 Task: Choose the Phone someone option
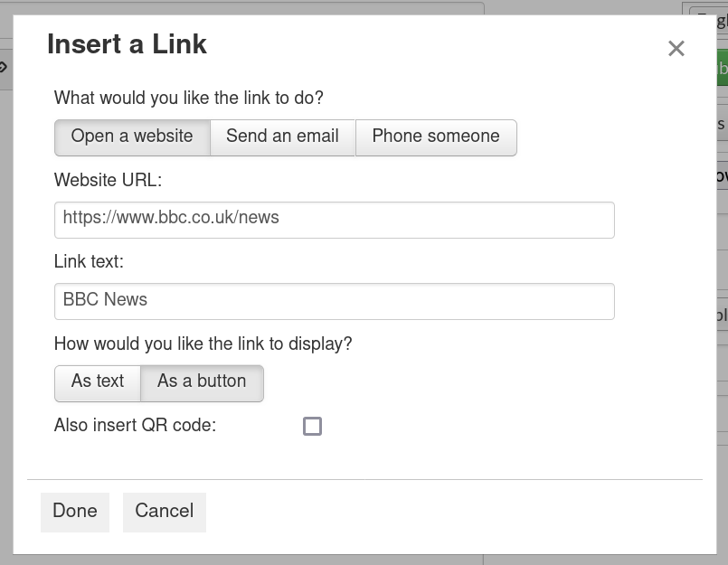pos(436,137)
